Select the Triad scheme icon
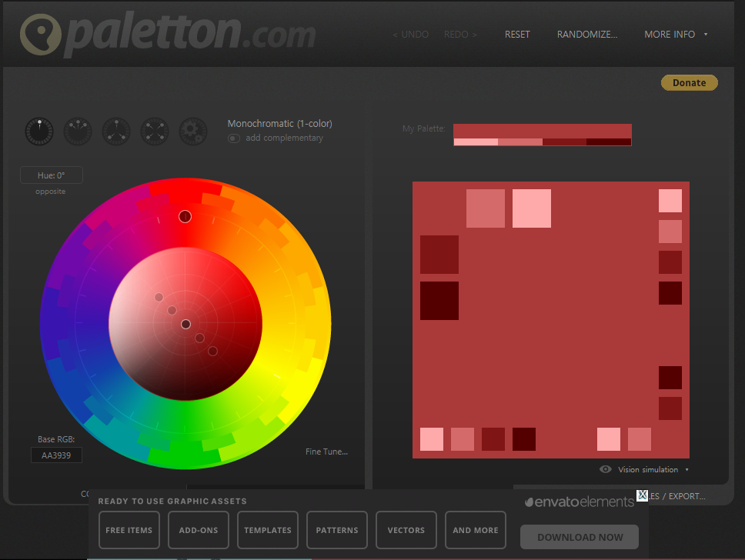This screenshot has height=560, width=745. pos(116,132)
